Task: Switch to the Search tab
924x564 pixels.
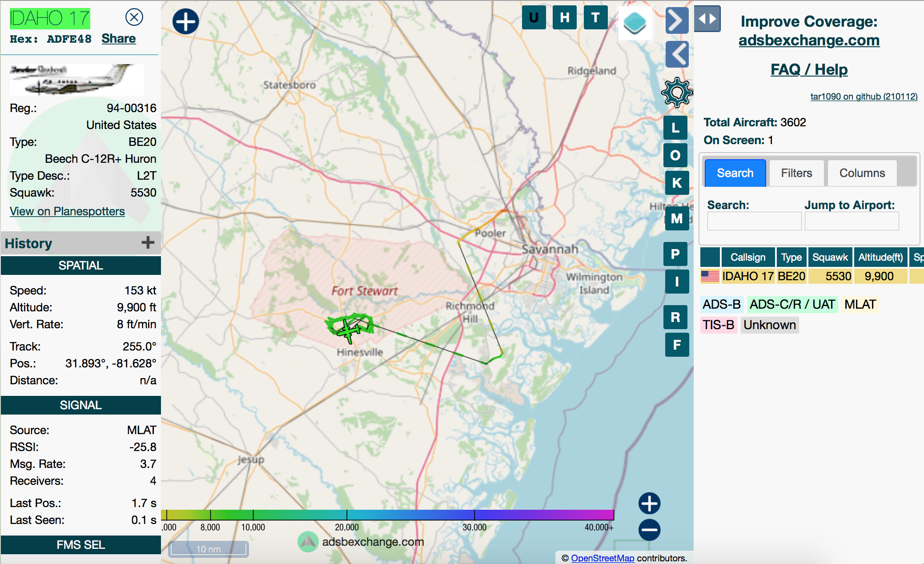Action: (x=735, y=173)
